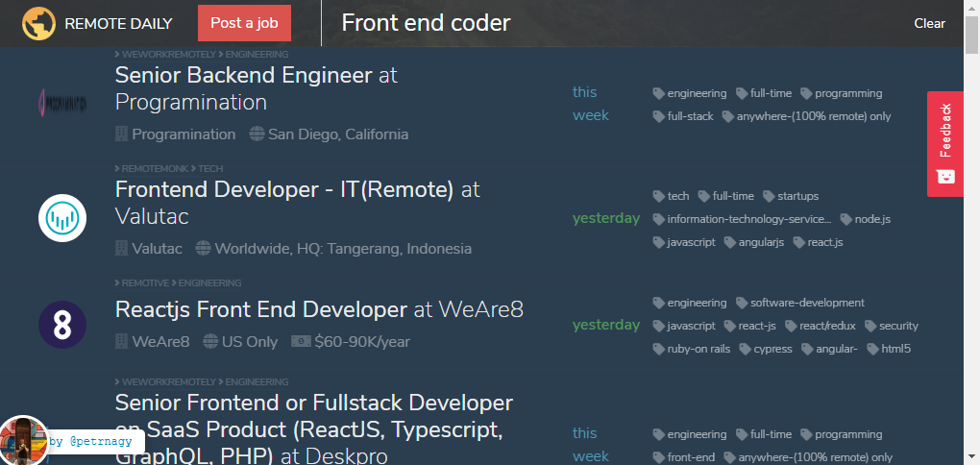Click the Remote Daily logo icon

[39, 23]
